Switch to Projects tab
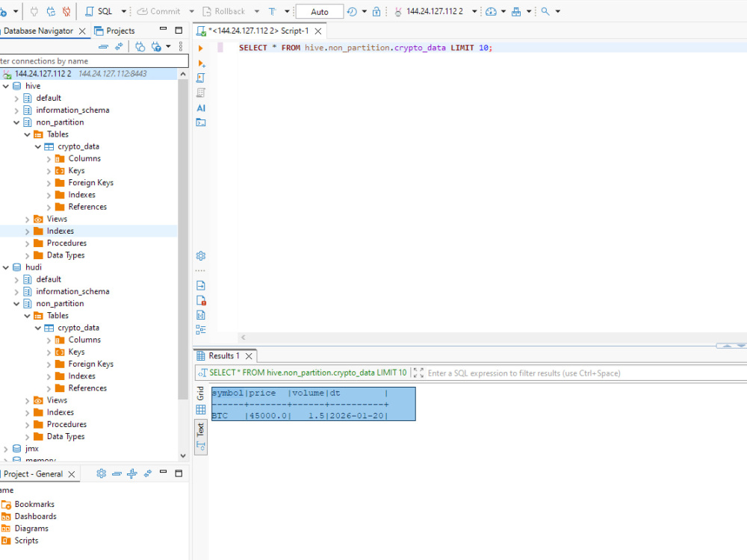This screenshot has width=747, height=560. (x=115, y=31)
